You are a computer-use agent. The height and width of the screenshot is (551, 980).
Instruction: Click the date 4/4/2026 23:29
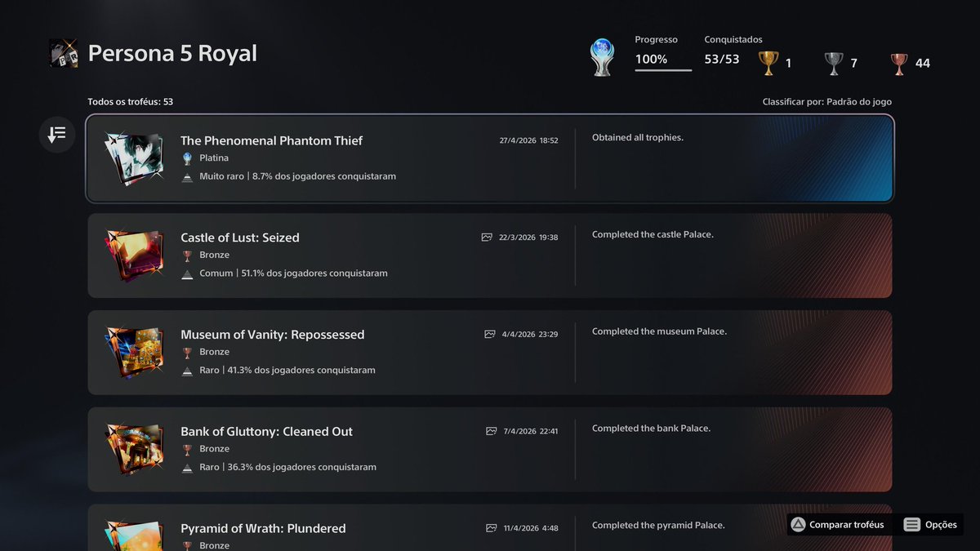(530, 335)
